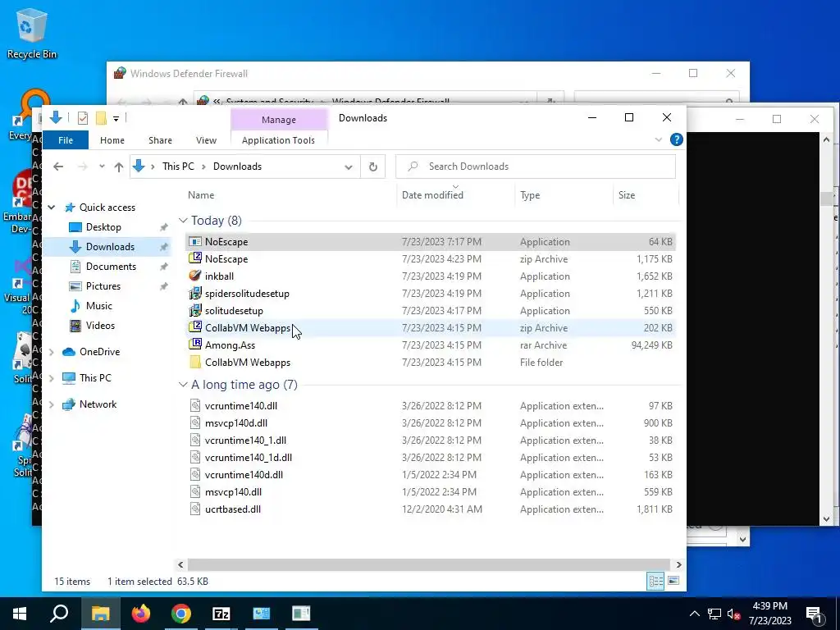Expand the ribbon with the chevron

(x=659, y=139)
